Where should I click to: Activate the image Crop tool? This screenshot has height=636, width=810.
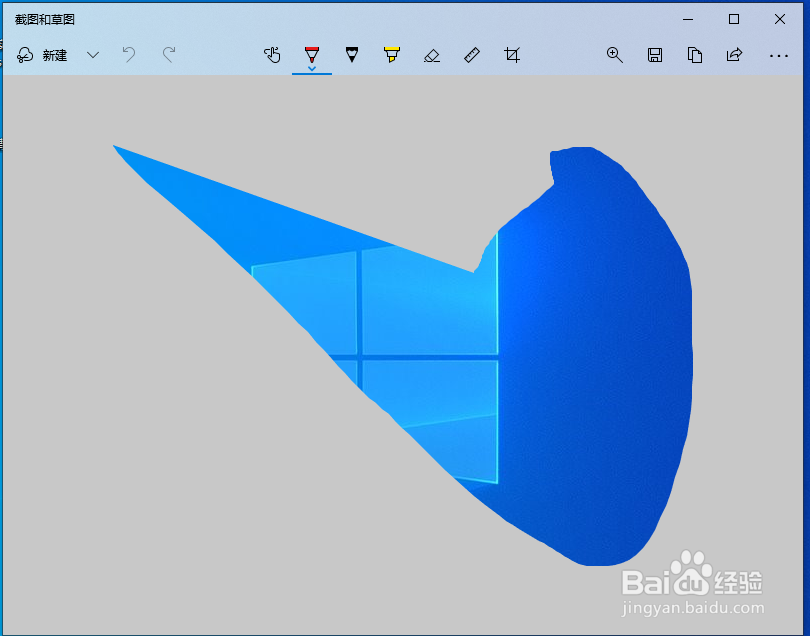[512, 55]
